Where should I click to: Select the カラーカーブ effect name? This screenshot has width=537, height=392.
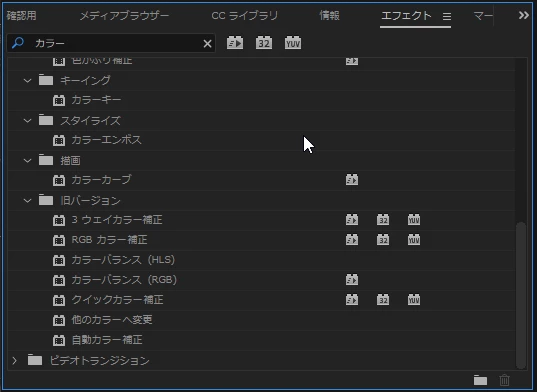[x=101, y=180]
